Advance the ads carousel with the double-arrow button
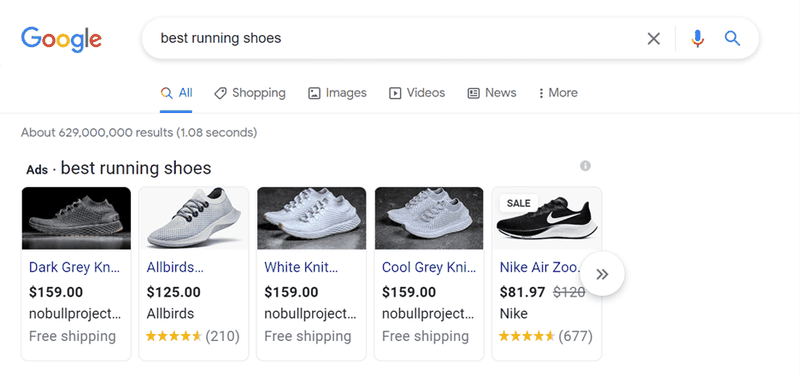Viewport: 800px width, 376px height. (x=603, y=274)
